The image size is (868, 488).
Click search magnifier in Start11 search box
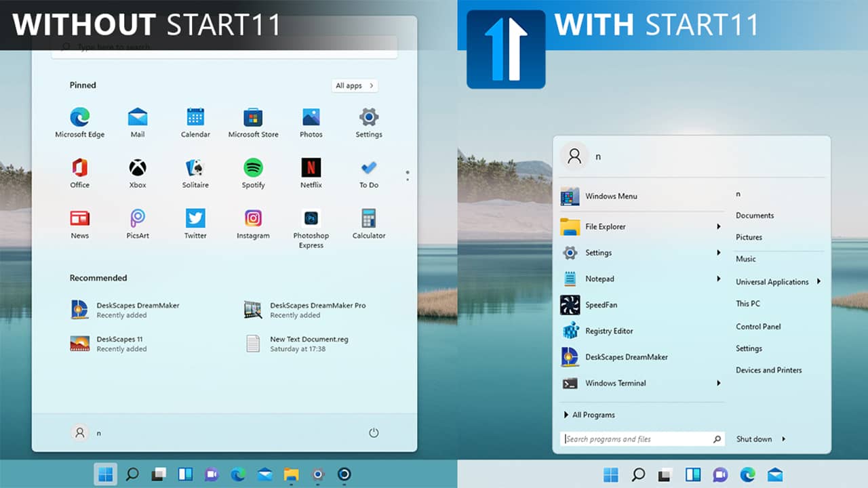(x=717, y=439)
